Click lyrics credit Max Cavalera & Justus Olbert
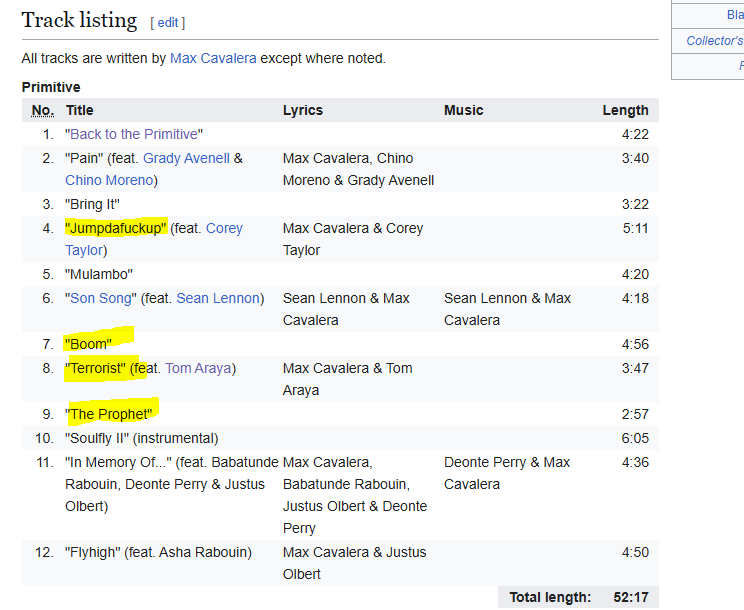Image resolution: width=744 pixels, height=610 pixels. tap(355, 563)
